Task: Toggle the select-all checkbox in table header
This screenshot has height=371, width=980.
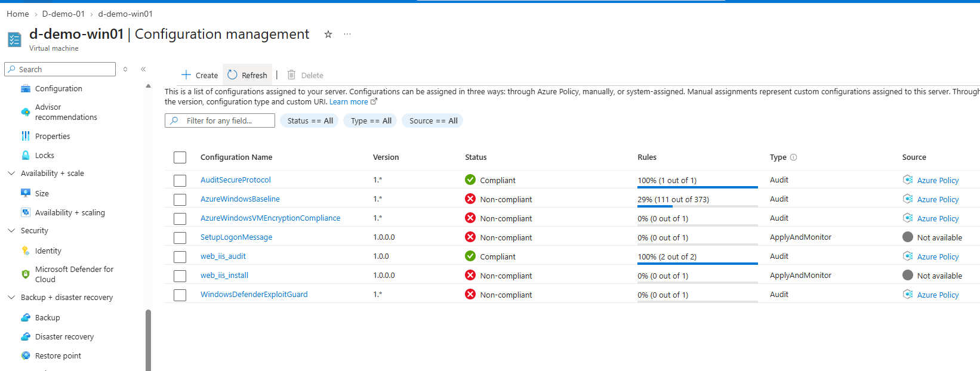Action: [x=180, y=157]
